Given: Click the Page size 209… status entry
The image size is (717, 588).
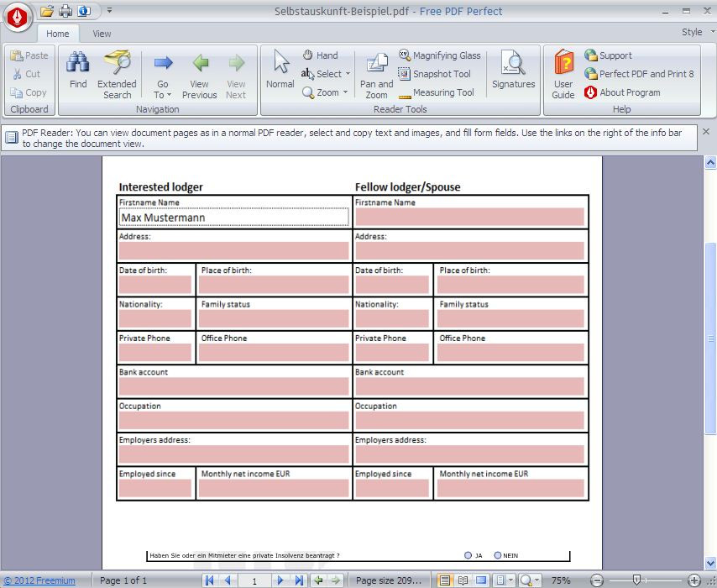Looking at the screenshot, I should [388, 580].
